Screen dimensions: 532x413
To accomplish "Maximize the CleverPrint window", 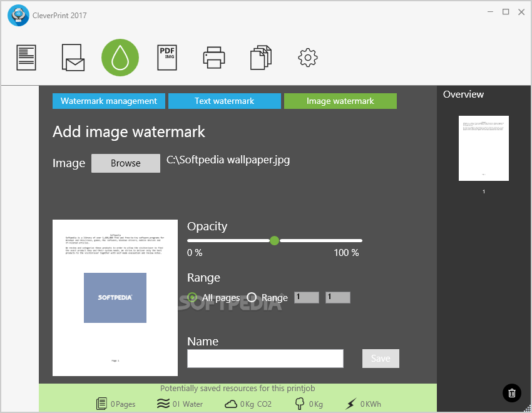I will point(506,12).
